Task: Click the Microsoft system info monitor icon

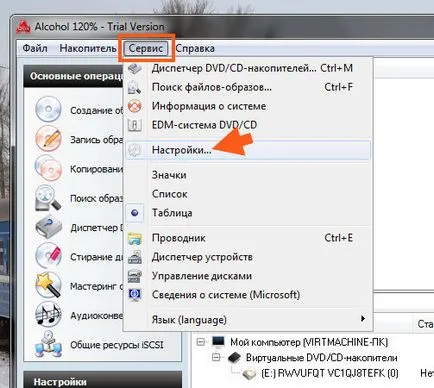Action: click(135, 295)
